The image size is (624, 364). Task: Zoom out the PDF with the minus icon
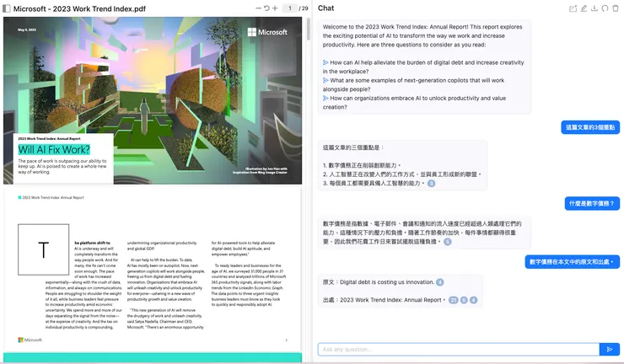tap(259, 8)
